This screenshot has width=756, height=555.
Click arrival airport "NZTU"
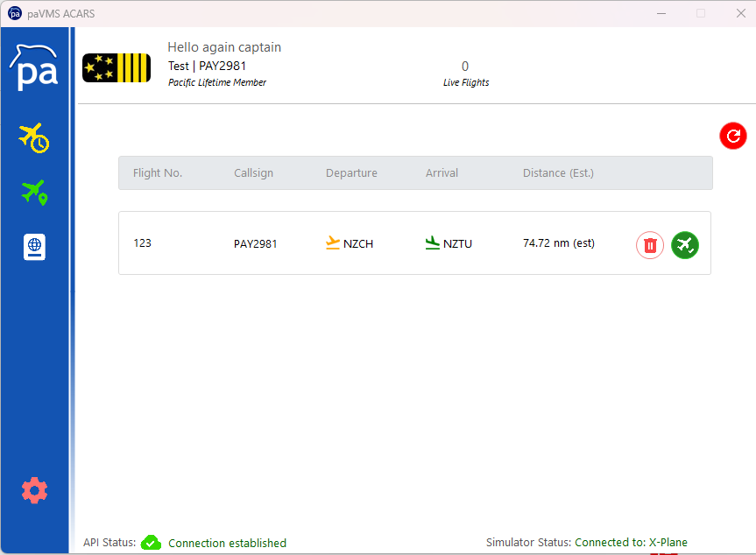(x=457, y=243)
